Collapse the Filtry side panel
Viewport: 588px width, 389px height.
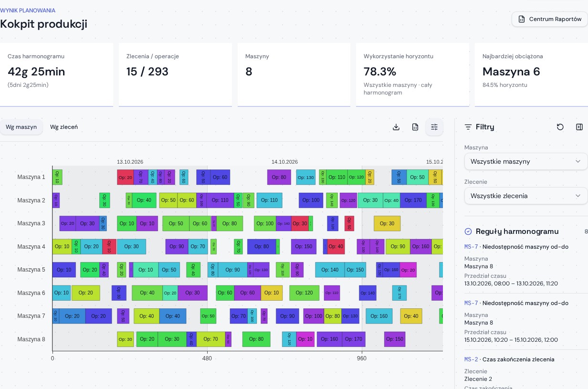[x=579, y=127]
